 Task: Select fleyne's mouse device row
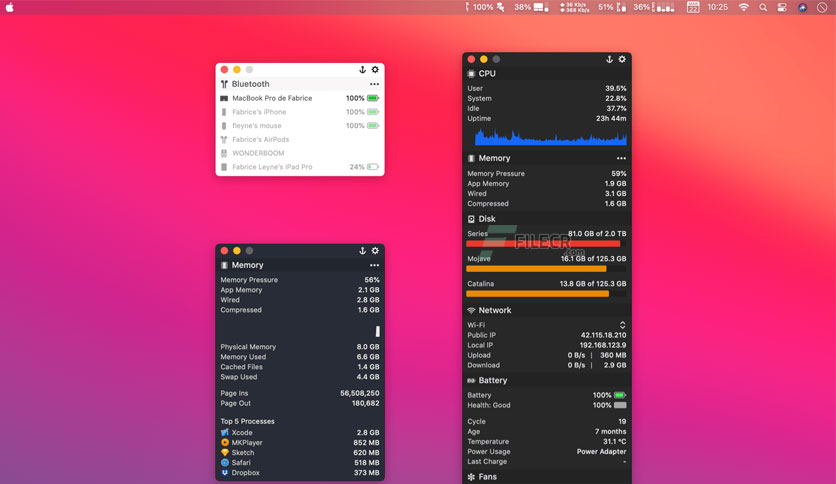(300, 126)
